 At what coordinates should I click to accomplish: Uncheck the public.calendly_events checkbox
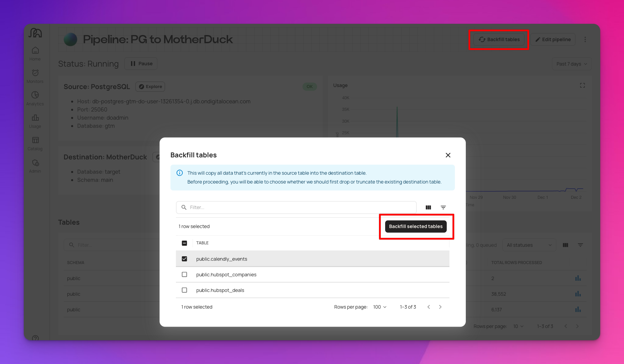click(184, 259)
